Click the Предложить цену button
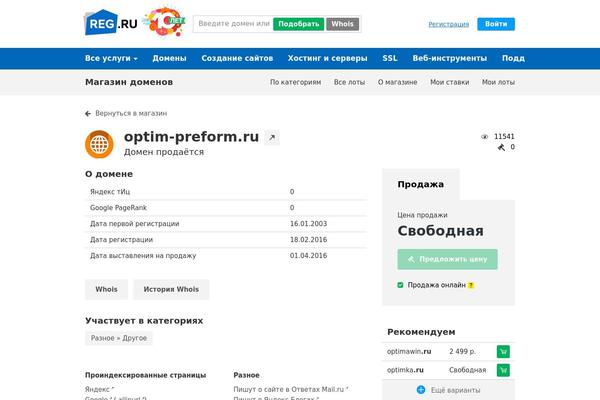600x400 pixels. click(x=447, y=259)
